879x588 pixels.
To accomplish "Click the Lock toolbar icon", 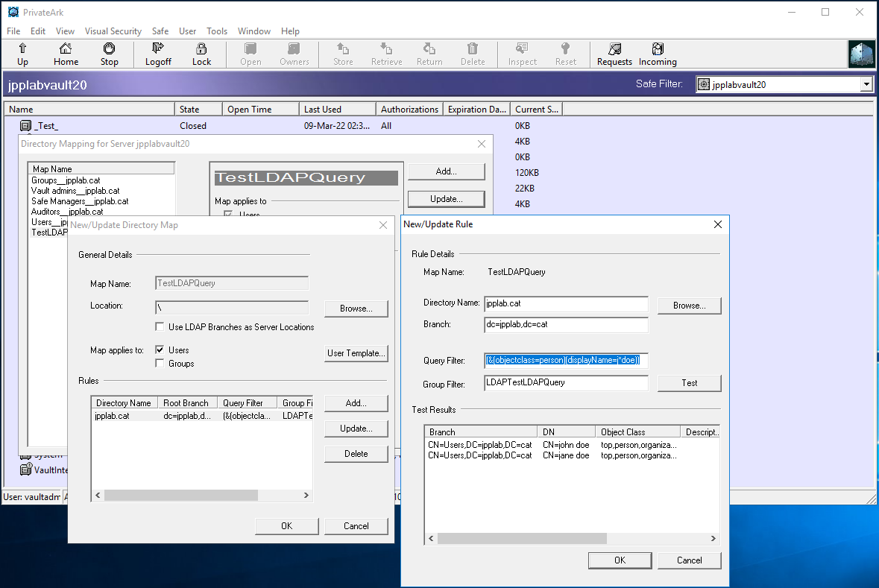I will (x=201, y=53).
